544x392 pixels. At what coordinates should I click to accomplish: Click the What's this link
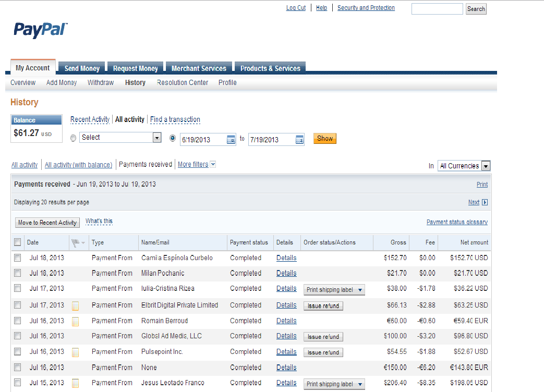[99, 221]
